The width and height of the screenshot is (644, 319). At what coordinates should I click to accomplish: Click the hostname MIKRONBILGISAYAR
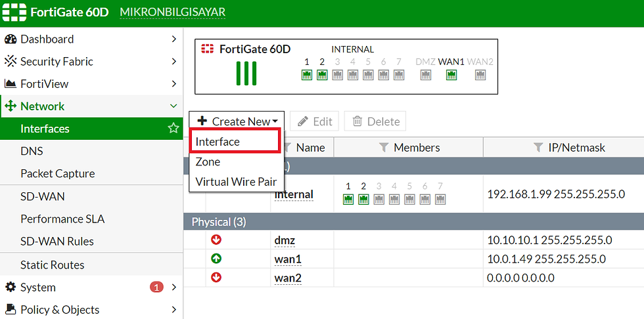[x=172, y=12]
